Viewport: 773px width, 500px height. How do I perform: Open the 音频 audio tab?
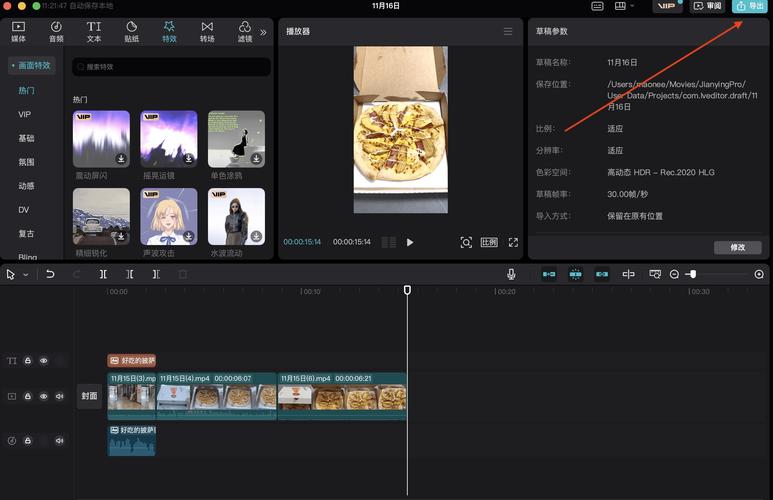(x=56, y=32)
